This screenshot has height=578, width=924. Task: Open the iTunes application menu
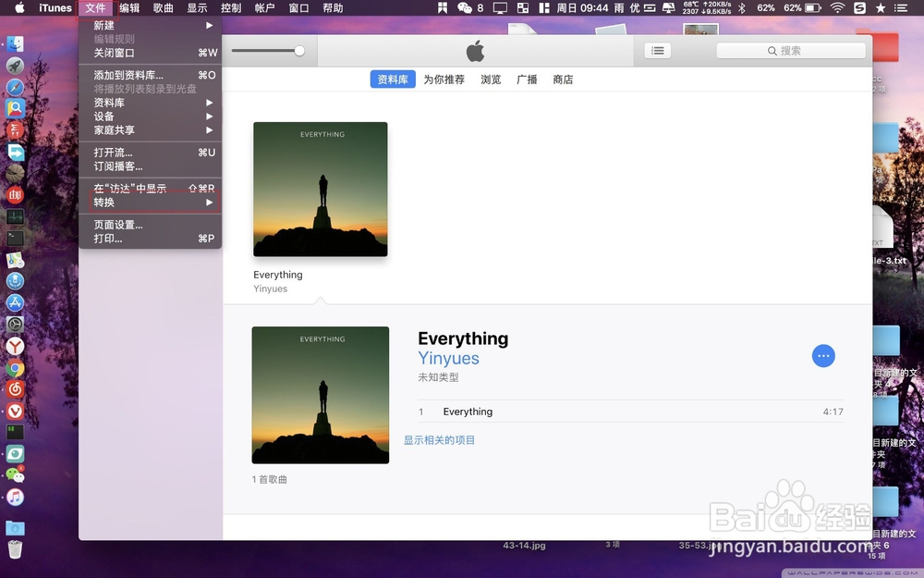(x=55, y=8)
